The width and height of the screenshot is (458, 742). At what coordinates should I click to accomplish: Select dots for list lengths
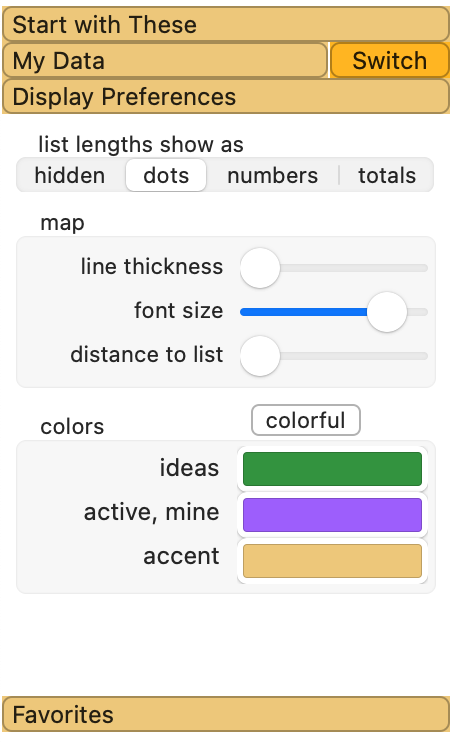[x=166, y=175]
